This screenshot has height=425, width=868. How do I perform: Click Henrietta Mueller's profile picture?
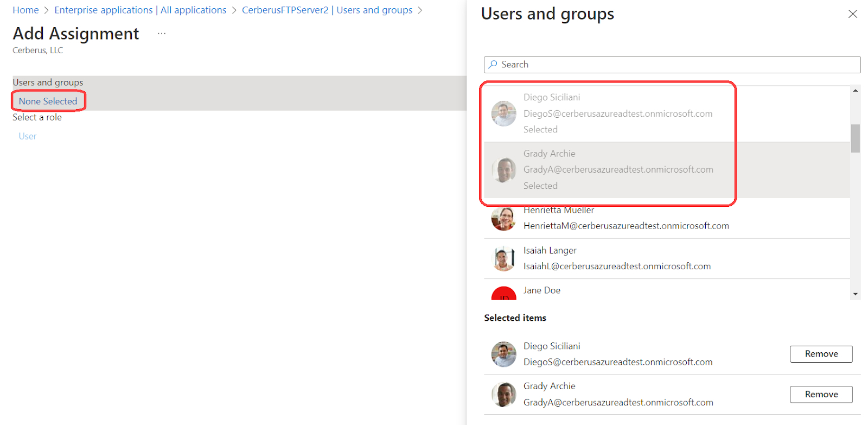[x=503, y=219]
